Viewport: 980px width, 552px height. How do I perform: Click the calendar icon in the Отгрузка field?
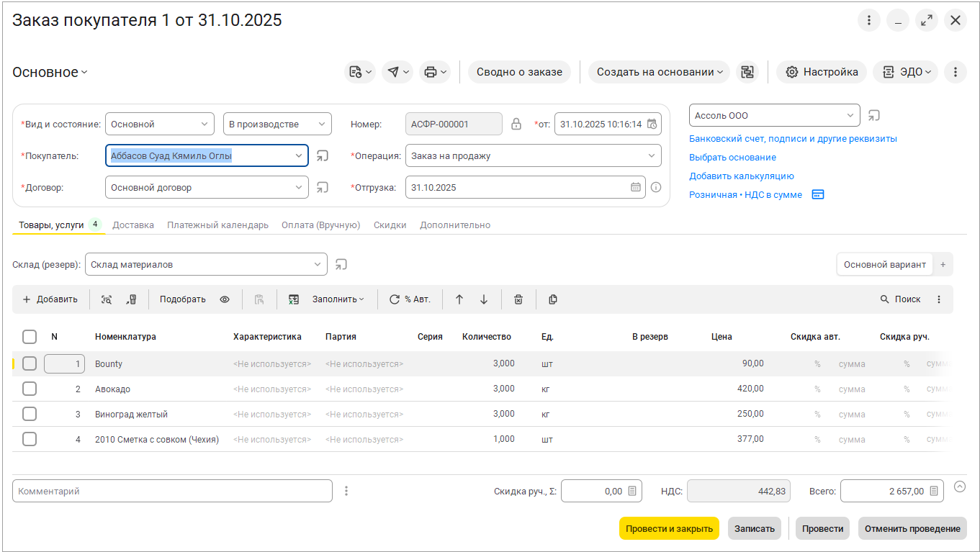pos(636,187)
